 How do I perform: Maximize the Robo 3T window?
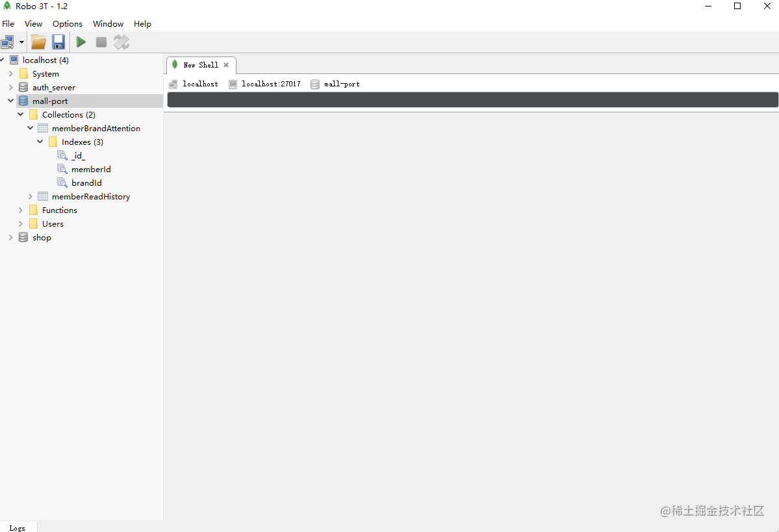coord(737,6)
